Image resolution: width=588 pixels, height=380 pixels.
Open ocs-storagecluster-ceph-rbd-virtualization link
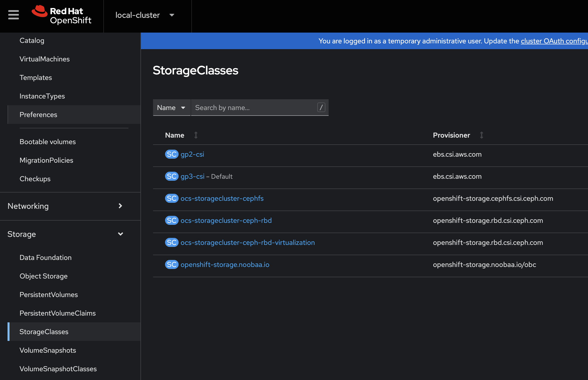(248, 242)
